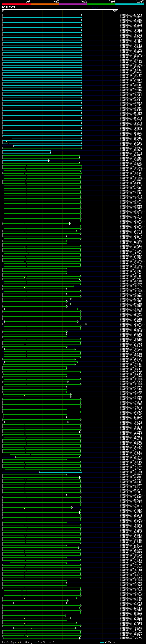Select hit label UniRef100_B0WTN6
Screen dimensions: 146x644
pos(131,306)
